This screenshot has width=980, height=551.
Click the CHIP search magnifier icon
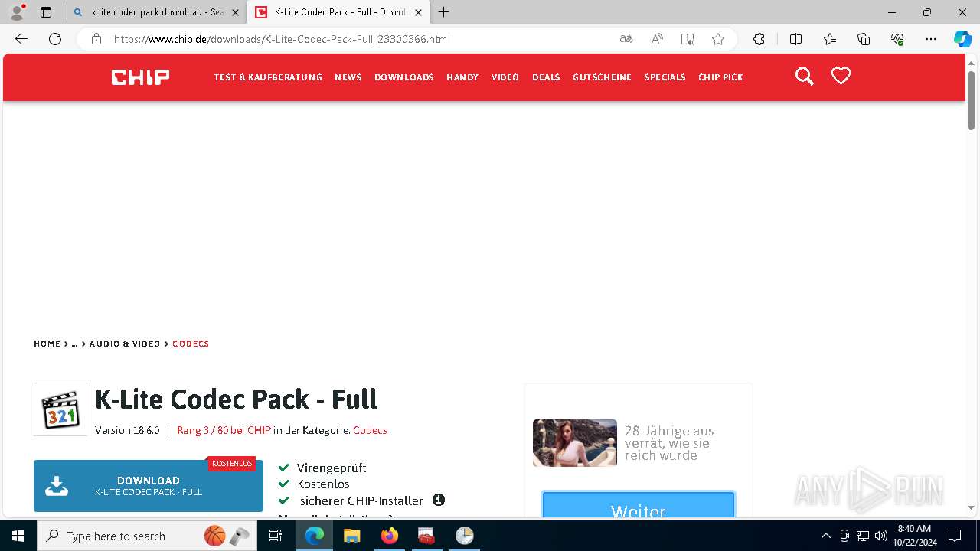pos(804,77)
